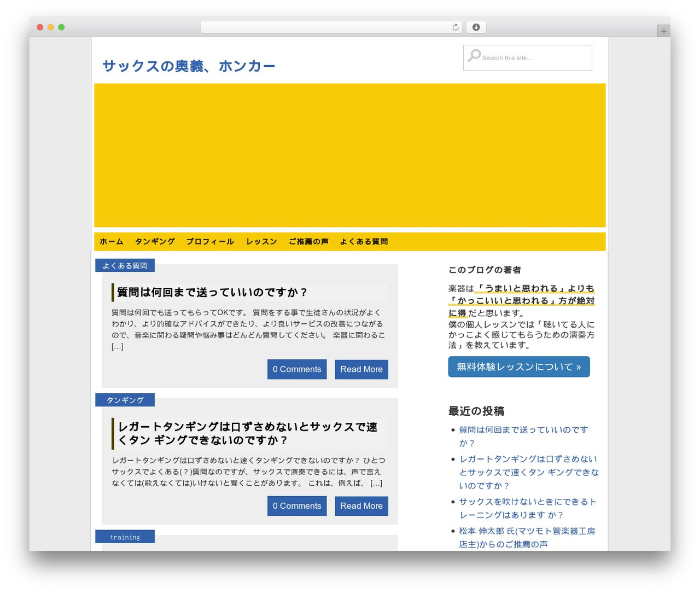Click the training category tag
The image size is (700, 593).
[x=125, y=537]
